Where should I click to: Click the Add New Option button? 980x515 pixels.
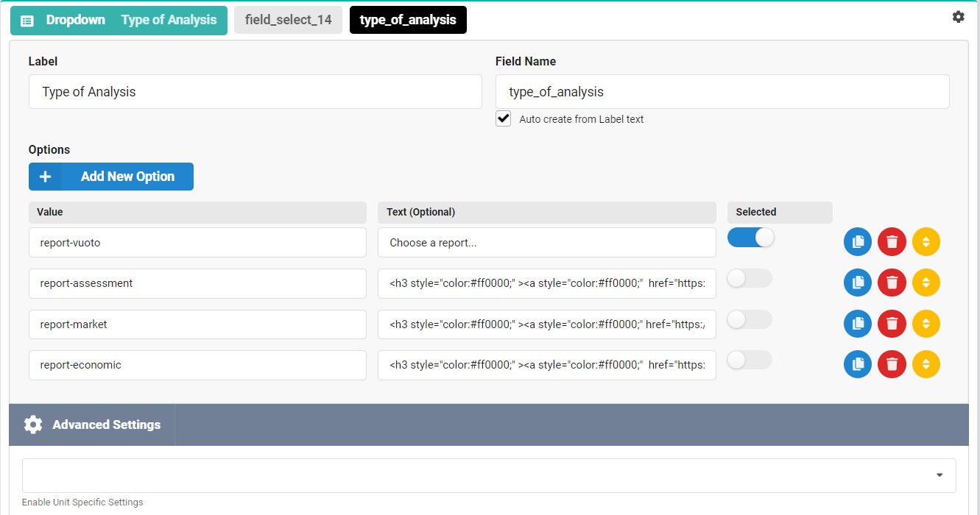[x=111, y=177]
